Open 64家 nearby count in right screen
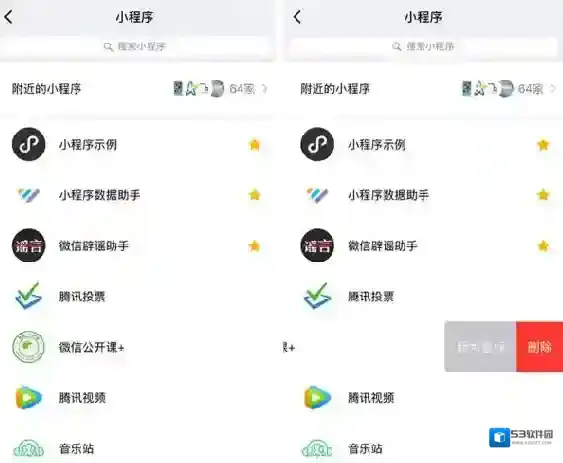This screenshot has height=463, width=563. coord(531,89)
